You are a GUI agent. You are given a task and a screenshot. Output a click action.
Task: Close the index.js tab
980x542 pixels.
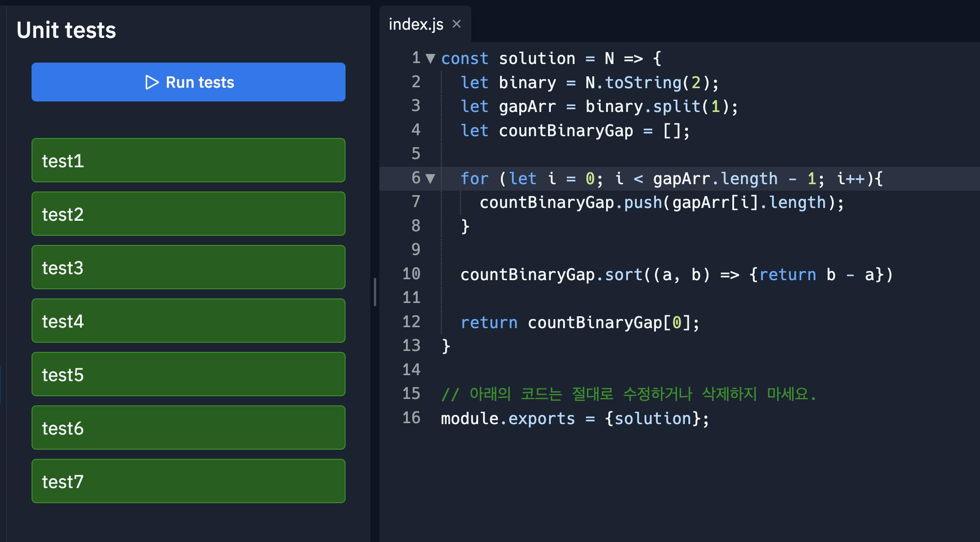click(457, 24)
